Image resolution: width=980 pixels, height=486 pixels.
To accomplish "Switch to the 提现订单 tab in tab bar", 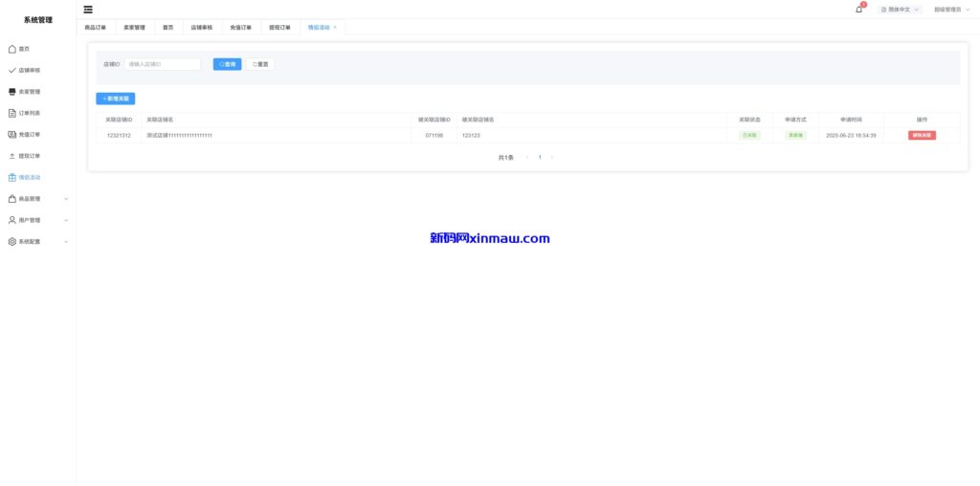I will [x=280, y=28].
